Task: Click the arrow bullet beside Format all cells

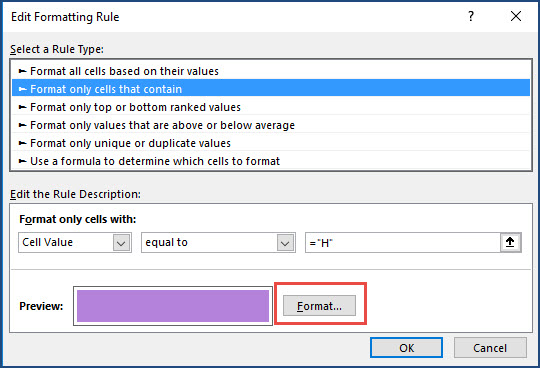Action: pyautogui.click(x=22, y=71)
